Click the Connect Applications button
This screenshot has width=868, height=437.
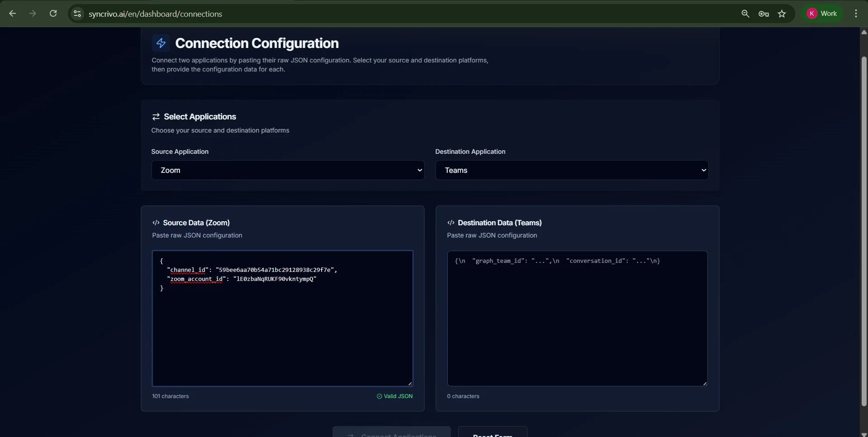392,432
